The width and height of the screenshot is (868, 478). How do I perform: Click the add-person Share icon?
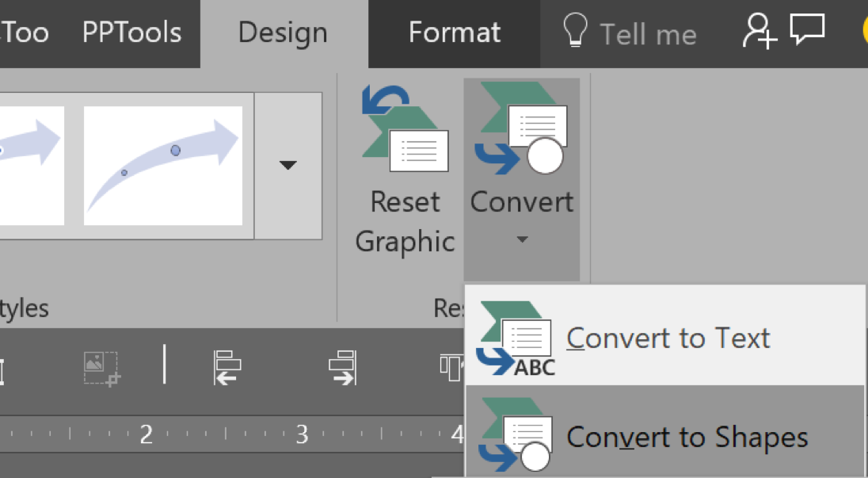(758, 32)
